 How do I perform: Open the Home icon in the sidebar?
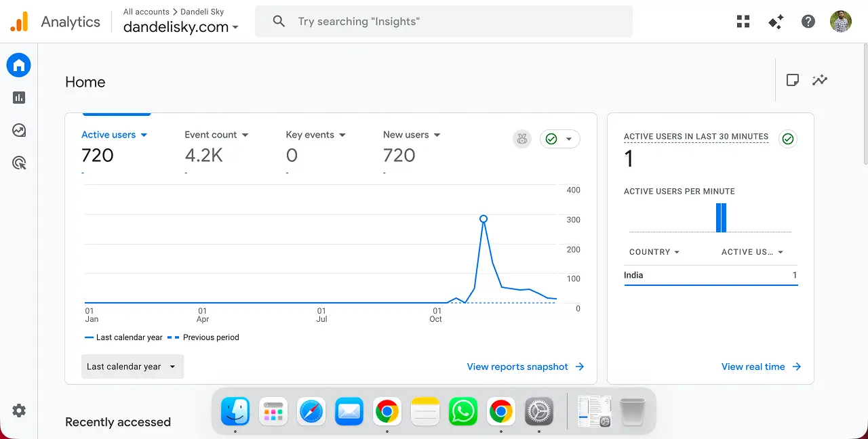[18, 64]
